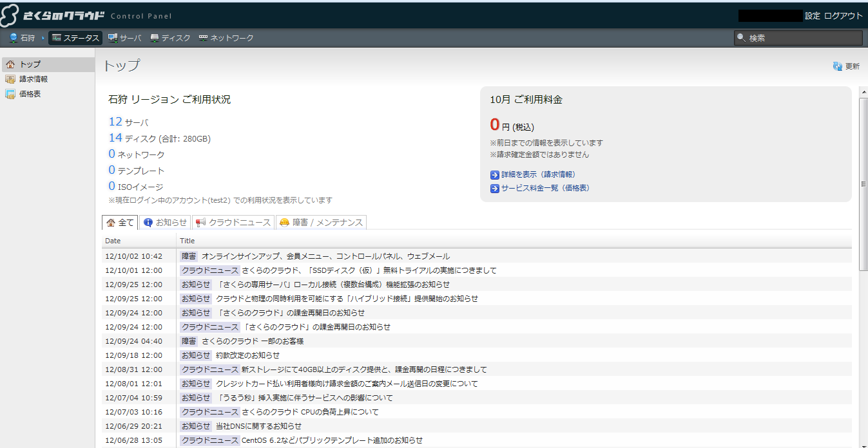This screenshot has width=868, height=448.
Task: Open 詳細を表示（請求情報）link
Action: coord(533,174)
